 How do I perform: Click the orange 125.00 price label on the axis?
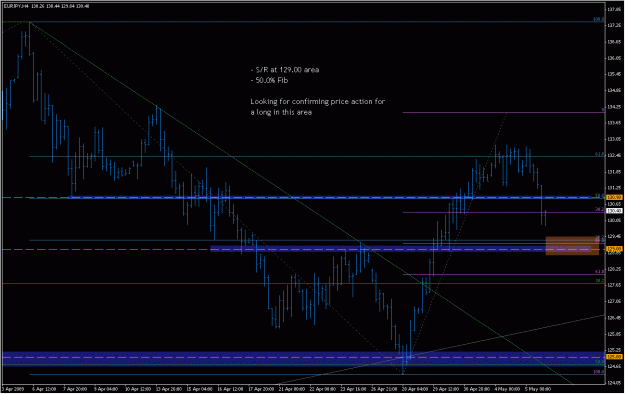coord(614,357)
